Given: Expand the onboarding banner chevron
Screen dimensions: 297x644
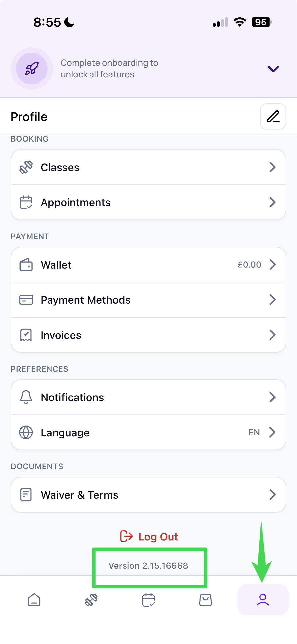Looking at the screenshot, I should click(273, 69).
